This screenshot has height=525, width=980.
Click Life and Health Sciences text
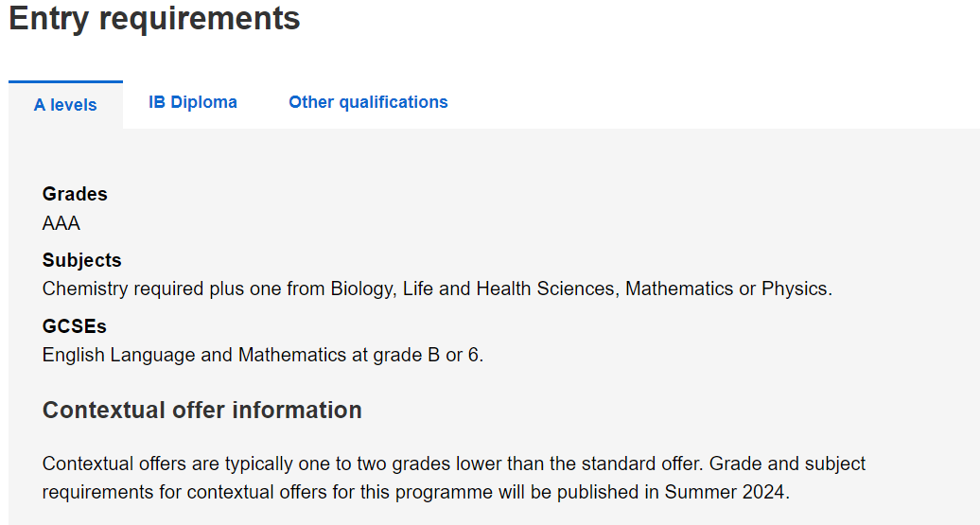tap(510, 289)
